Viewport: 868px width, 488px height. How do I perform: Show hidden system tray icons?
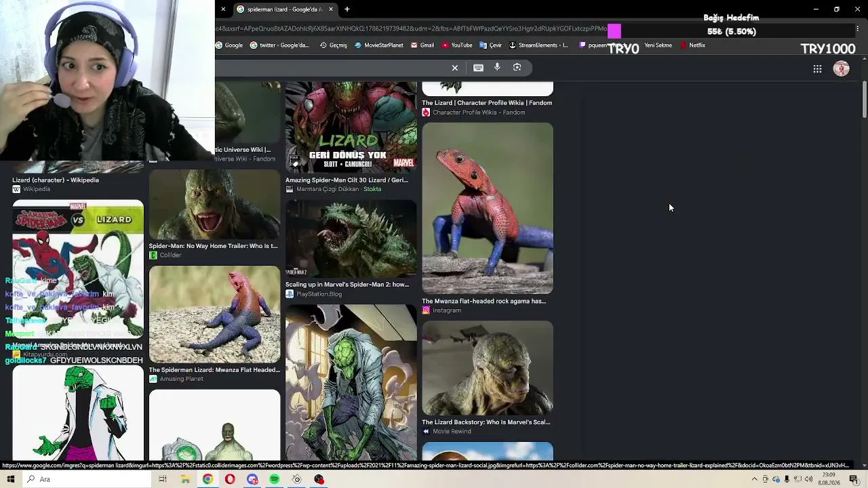pos(754,479)
